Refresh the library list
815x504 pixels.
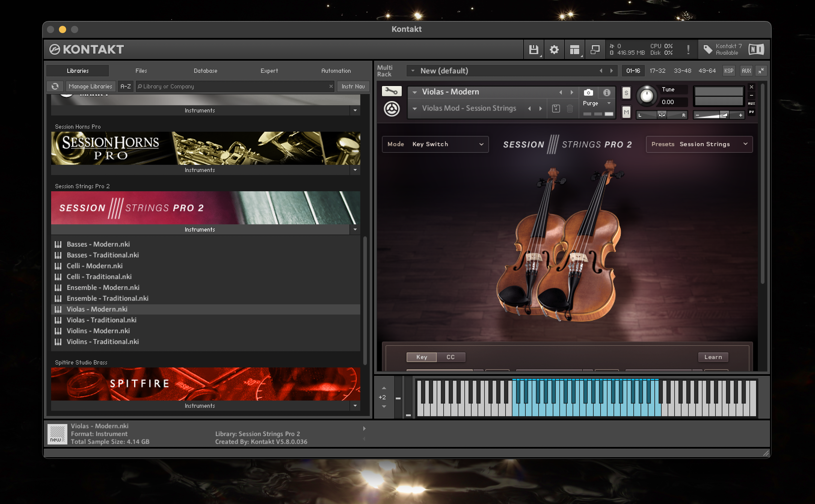(x=55, y=86)
